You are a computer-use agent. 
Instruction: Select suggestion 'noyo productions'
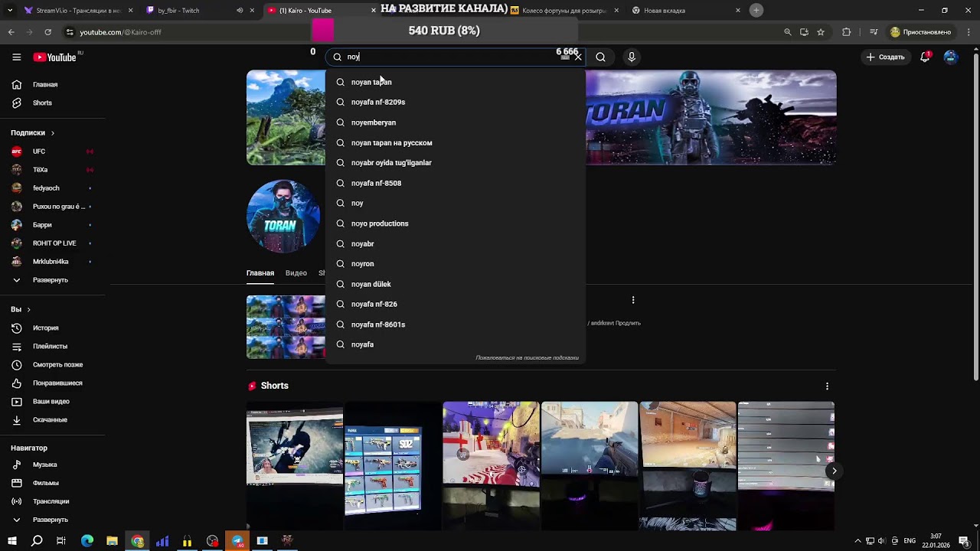click(456, 223)
